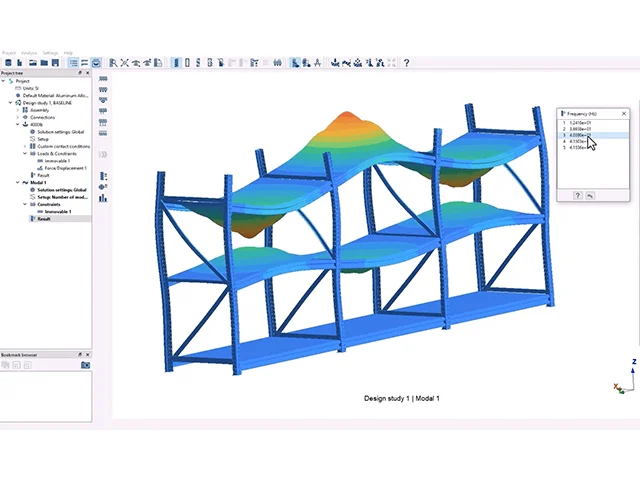Click the cylinder database icon at toolbar start

(8, 63)
